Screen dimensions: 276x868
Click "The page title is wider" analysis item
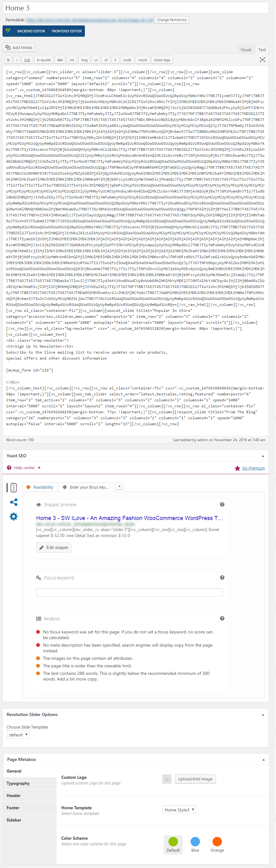tap(87, 666)
